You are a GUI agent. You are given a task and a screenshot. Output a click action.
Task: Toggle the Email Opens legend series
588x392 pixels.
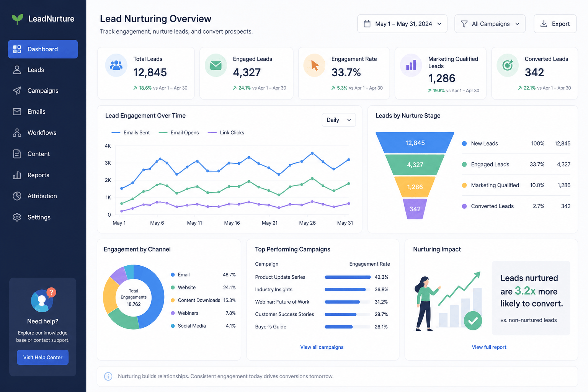point(179,133)
